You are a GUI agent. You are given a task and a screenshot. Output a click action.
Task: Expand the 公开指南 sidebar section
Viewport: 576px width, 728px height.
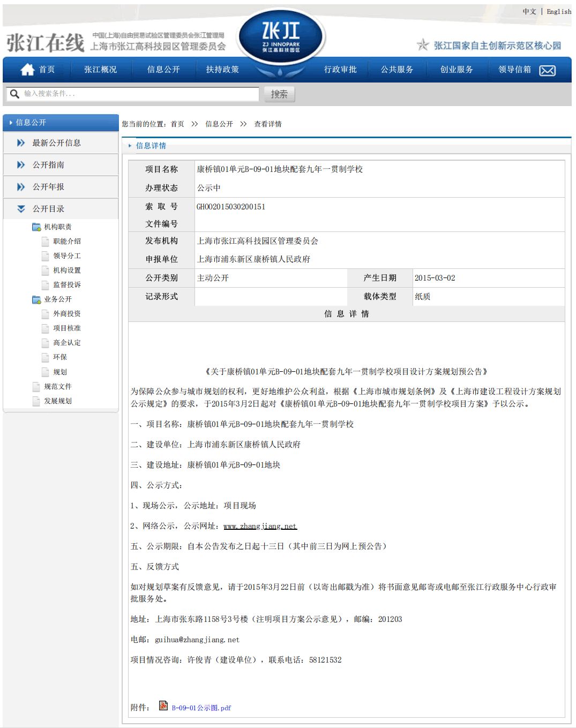(x=48, y=165)
